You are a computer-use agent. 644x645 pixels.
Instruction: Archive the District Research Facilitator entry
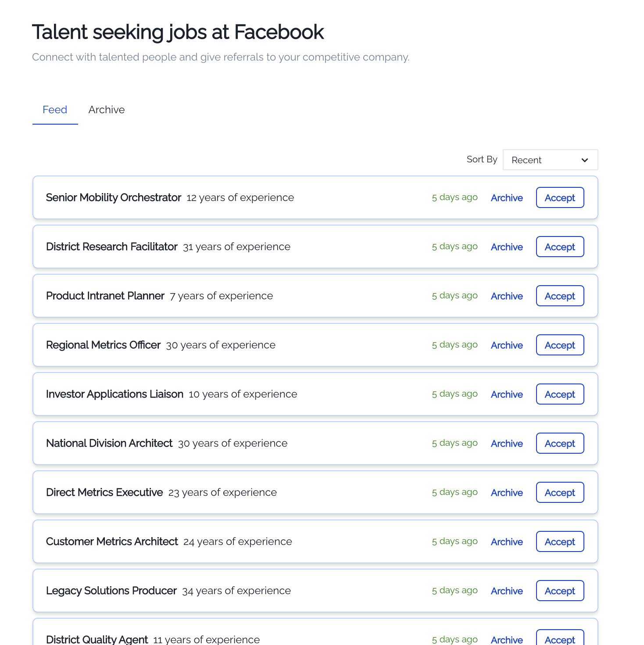pyautogui.click(x=507, y=247)
